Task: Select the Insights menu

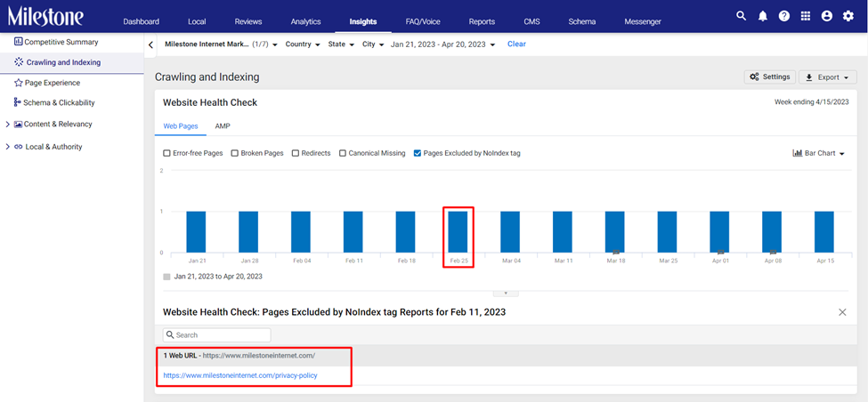Action: click(x=363, y=21)
